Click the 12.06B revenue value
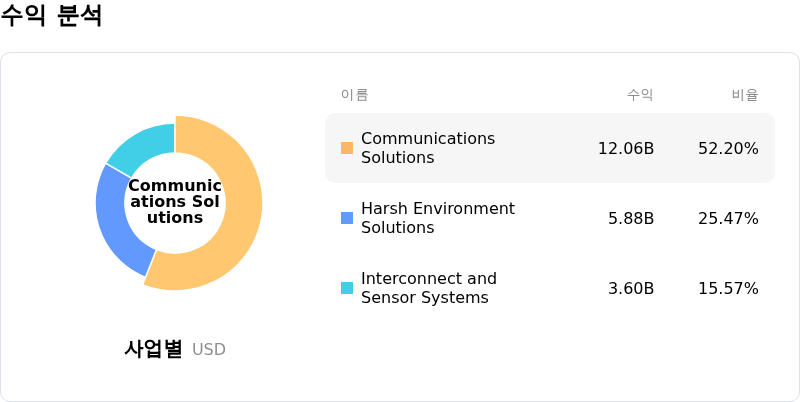 click(626, 148)
